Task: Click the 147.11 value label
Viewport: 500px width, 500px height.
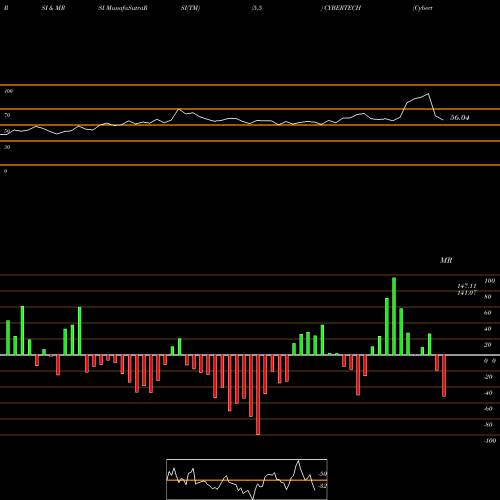Action: [467, 286]
